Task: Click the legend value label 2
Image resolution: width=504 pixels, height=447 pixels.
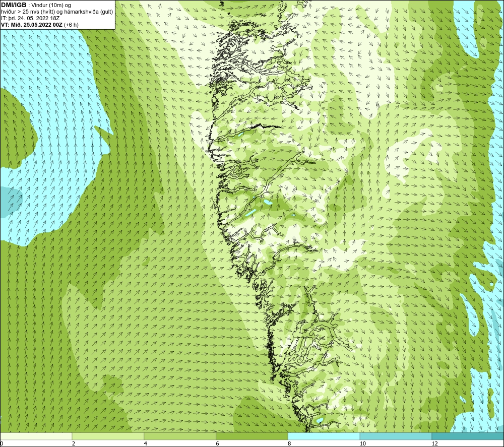Action: (74, 443)
